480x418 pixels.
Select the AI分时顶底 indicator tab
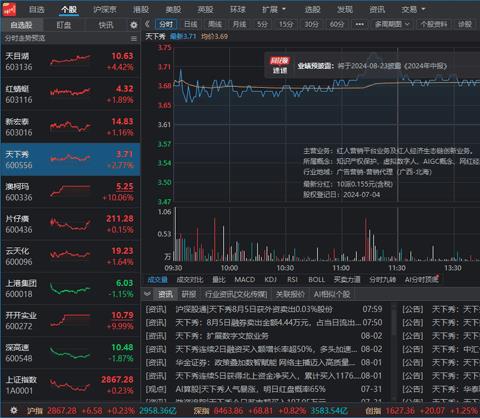point(421,280)
